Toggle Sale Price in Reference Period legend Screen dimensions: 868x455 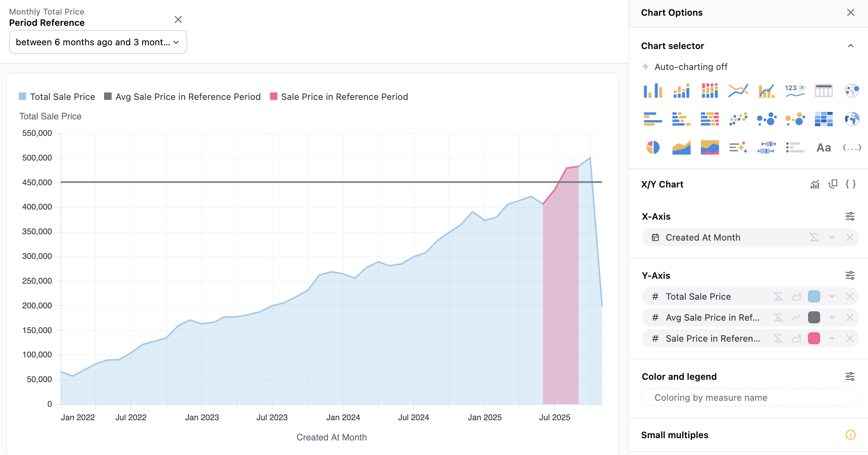tap(339, 97)
